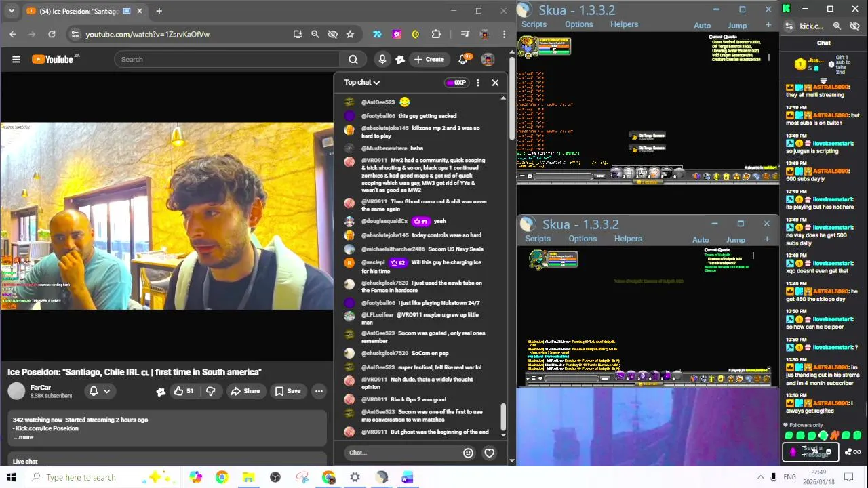Click Auto in top Skua window
Screen dimensions: 868x488
[703, 26]
